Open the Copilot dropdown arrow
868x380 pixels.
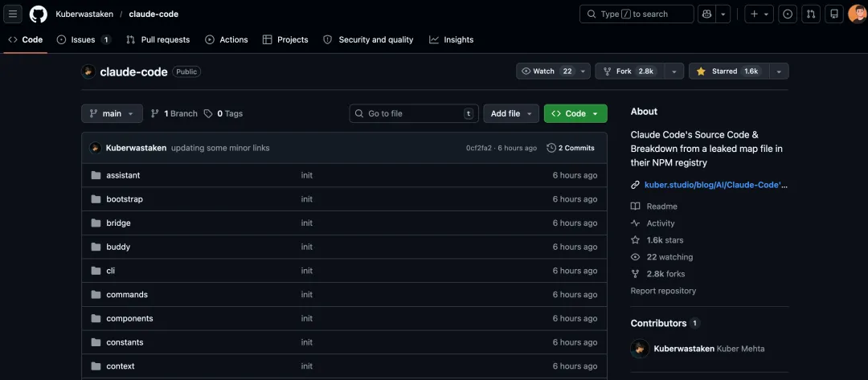(723, 14)
